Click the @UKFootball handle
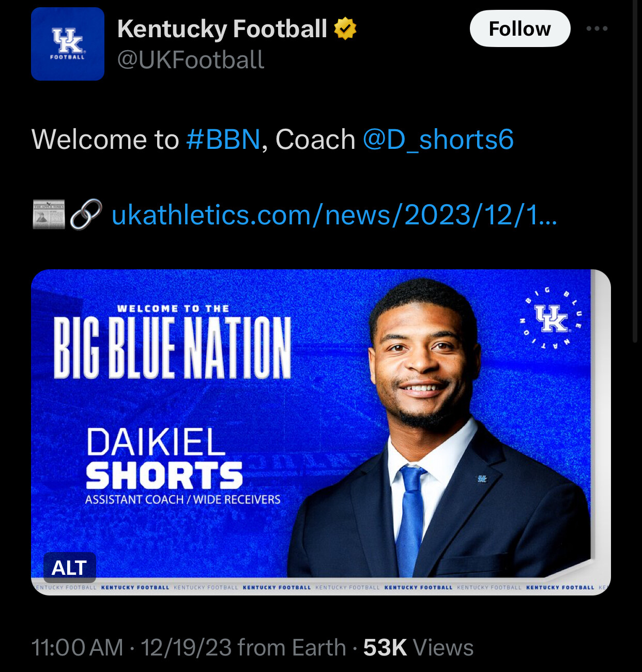642x672 pixels. 191,60
